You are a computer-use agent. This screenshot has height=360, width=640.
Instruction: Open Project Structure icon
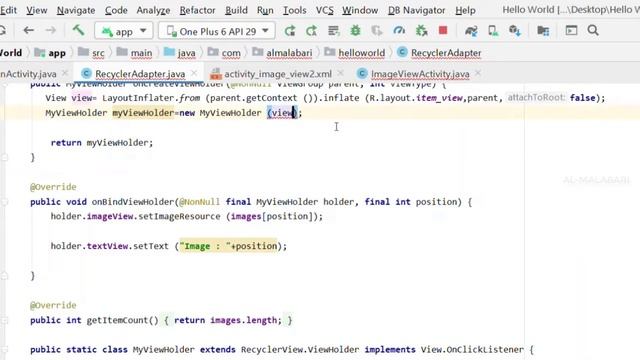(543, 31)
